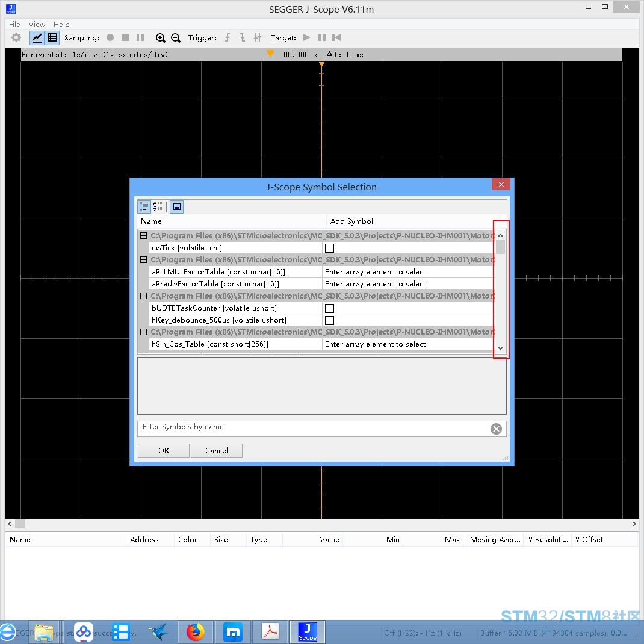Confirm selection with OK button
Screen dimensions: 644x644
tap(164, 451)
